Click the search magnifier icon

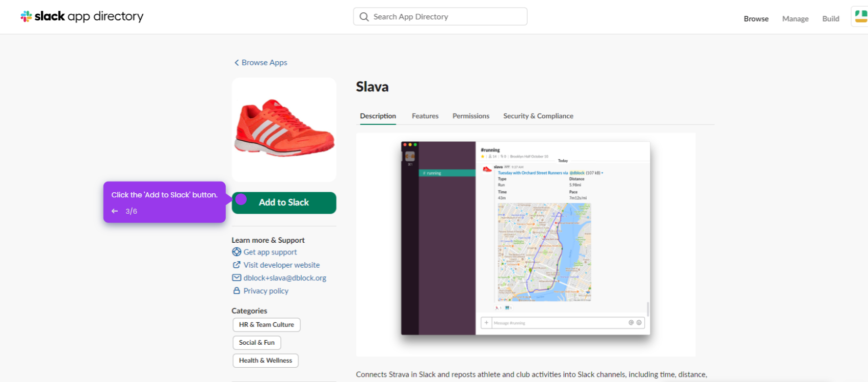coord(364,17)
